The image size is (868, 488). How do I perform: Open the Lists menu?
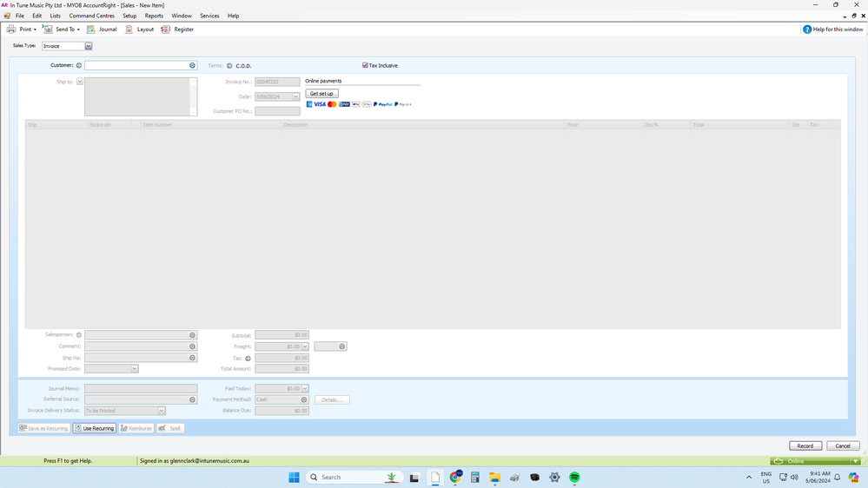point(56,16)
